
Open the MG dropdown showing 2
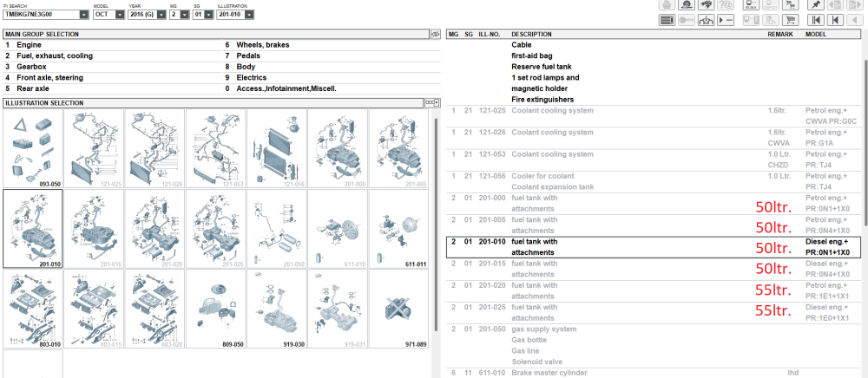click(x=184, y=15)
